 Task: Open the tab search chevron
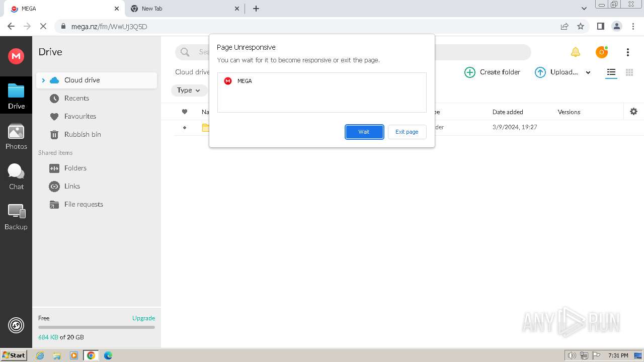coord(584,9)
